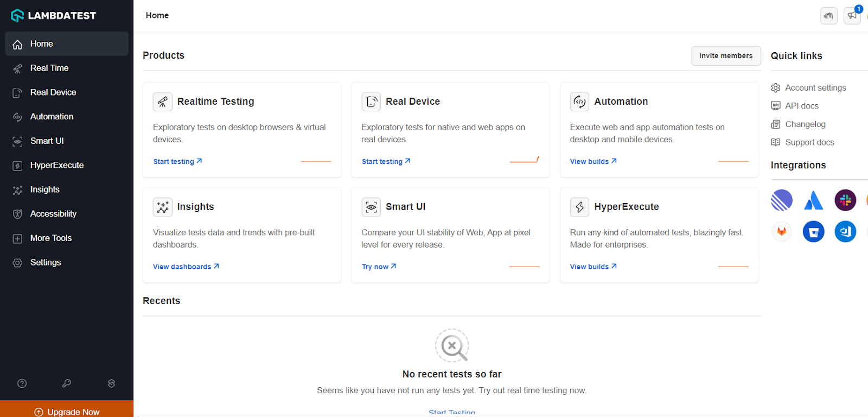Click Start testing under Real Device
This screenshot has width=868, height=417.
click(386, 161)
